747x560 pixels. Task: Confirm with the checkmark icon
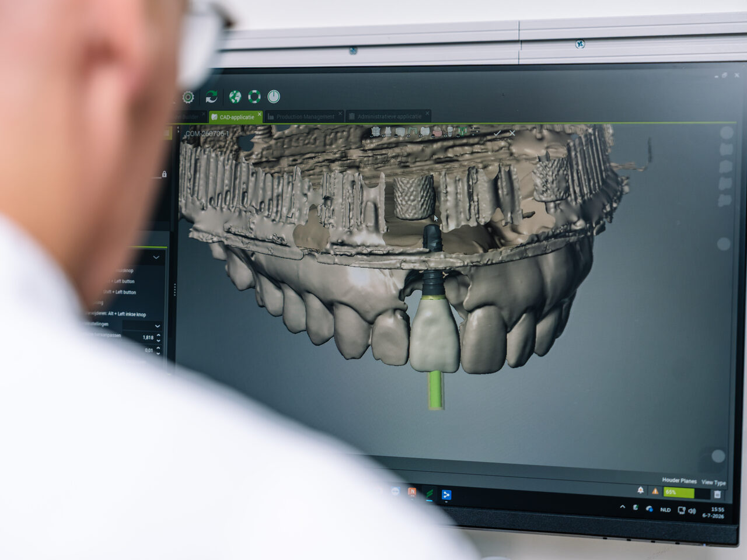pyautogui.click(x=497, y=134)
